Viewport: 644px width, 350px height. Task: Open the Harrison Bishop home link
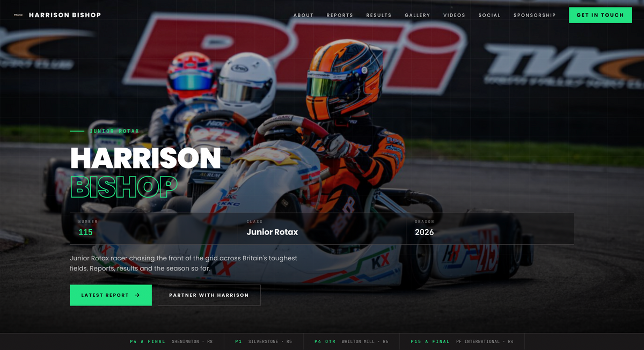click(57, 15)
